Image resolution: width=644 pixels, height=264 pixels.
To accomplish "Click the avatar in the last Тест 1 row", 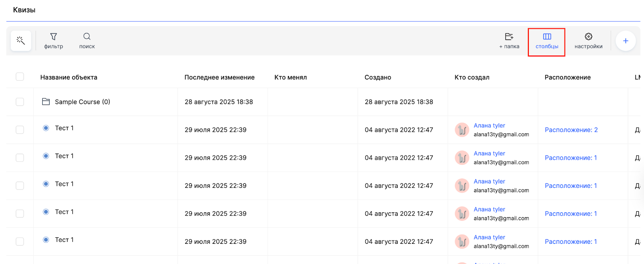I will point(462,241).
